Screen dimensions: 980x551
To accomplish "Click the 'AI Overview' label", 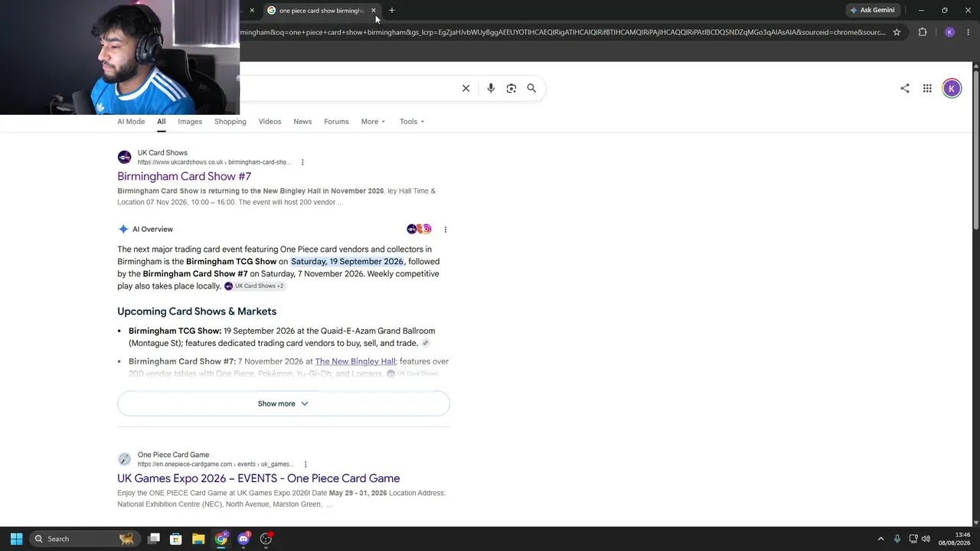I will coord(152,230).
